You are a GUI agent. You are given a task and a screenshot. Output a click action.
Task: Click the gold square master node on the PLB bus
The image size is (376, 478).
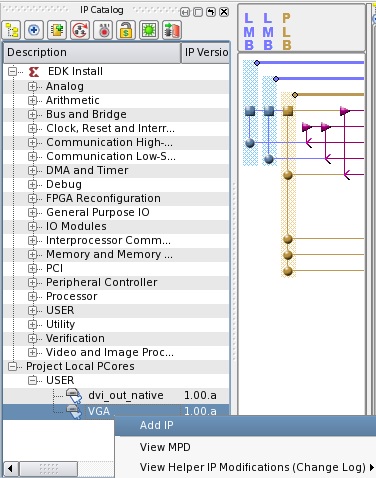(x=288, y=111)
